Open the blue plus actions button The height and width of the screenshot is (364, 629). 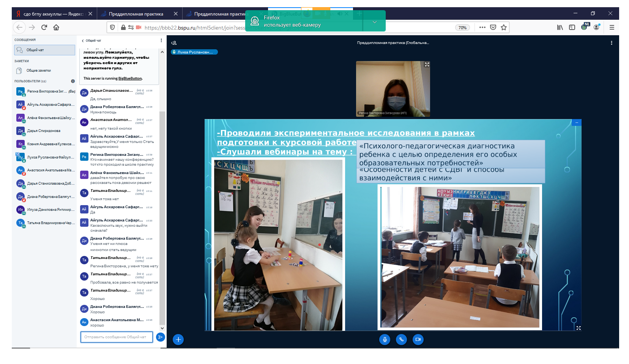[178, 339]
